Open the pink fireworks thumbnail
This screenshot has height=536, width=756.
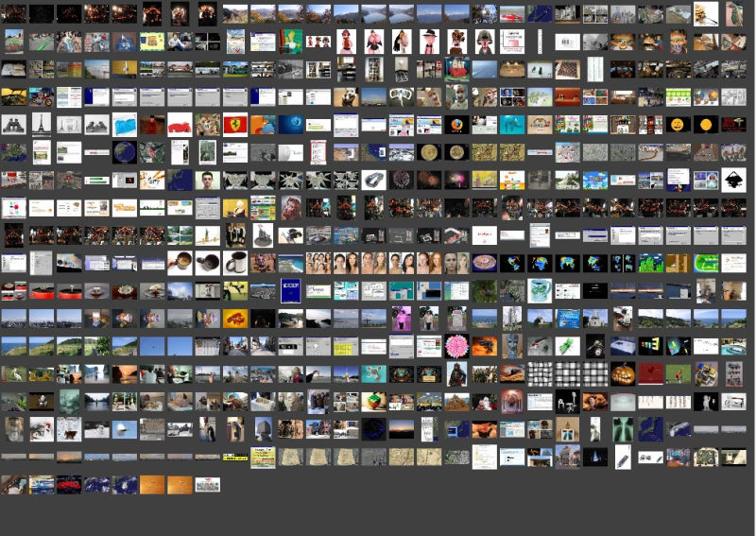456,180
